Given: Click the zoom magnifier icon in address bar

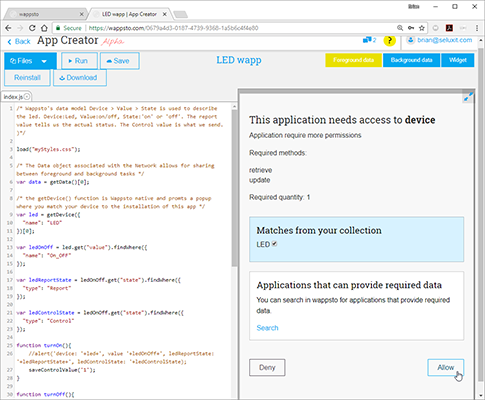Looking at the screenshot, I should click(400, 28).
